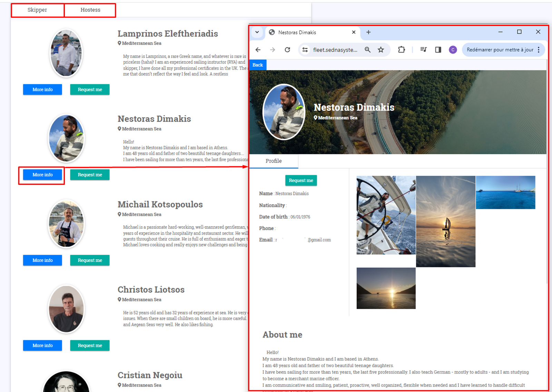Click Lamprinos Eleftheriadis profile photo
Image resolution: width=552 pixels, height=392 pixels.
[x=66, y=53]
